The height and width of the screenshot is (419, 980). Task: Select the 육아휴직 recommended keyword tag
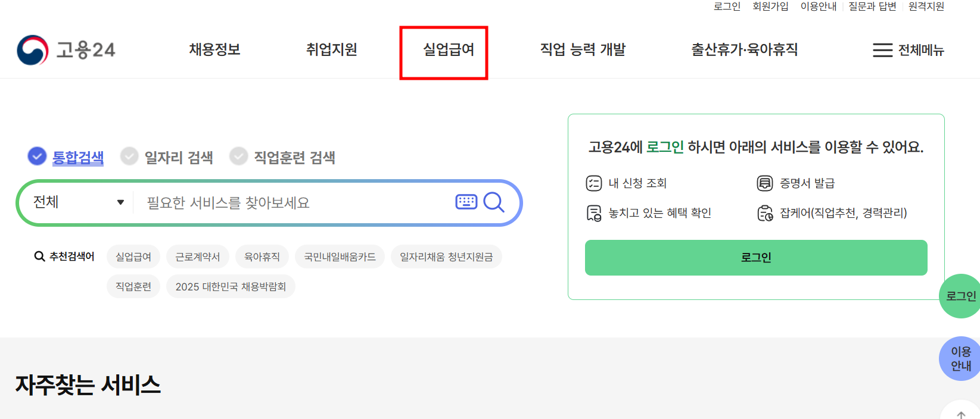click(x=262, y=256)
